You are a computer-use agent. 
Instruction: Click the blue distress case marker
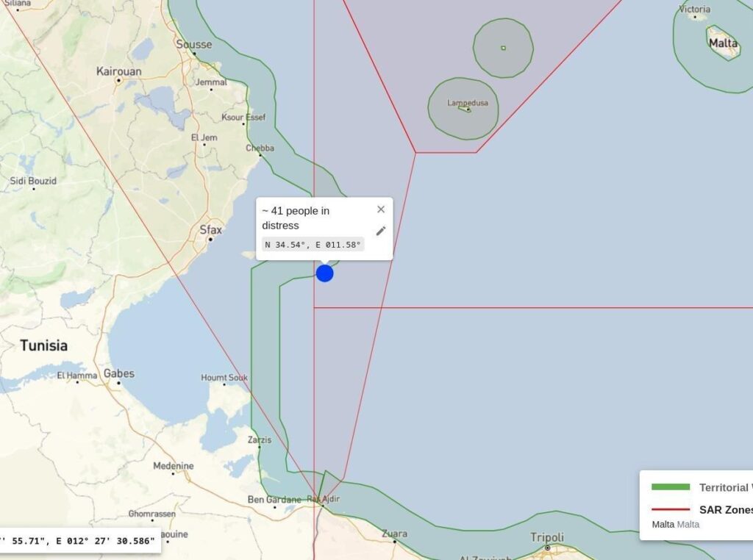324,273
